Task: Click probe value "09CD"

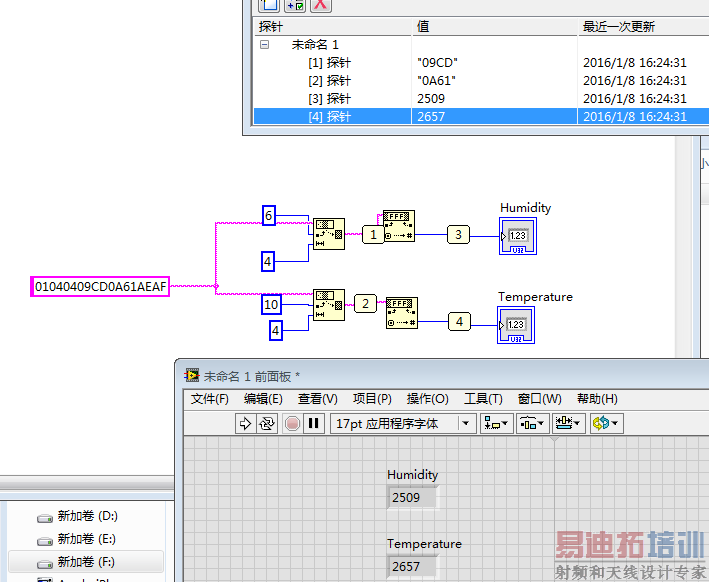Action: [437, 62]
